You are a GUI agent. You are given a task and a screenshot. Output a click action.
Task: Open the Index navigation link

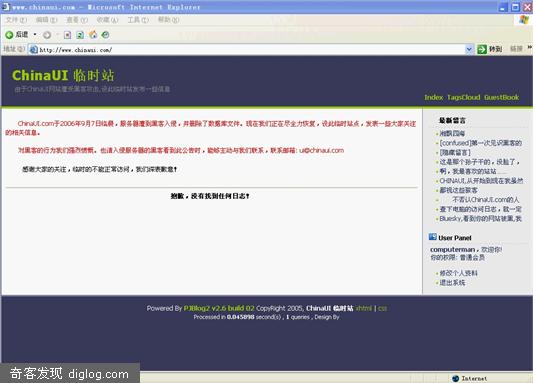point(433,97)
